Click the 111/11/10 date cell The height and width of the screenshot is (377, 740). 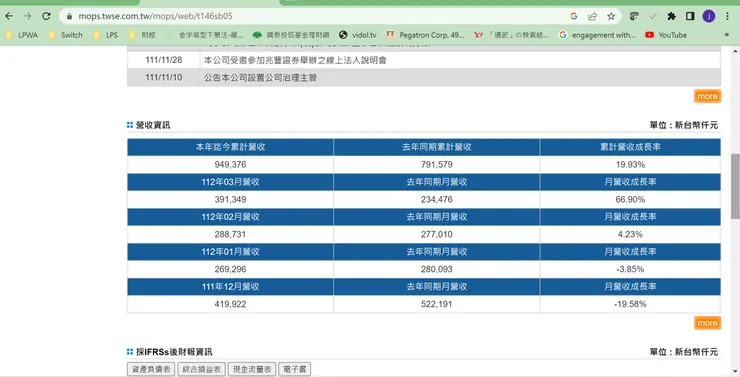coord(164,78)
